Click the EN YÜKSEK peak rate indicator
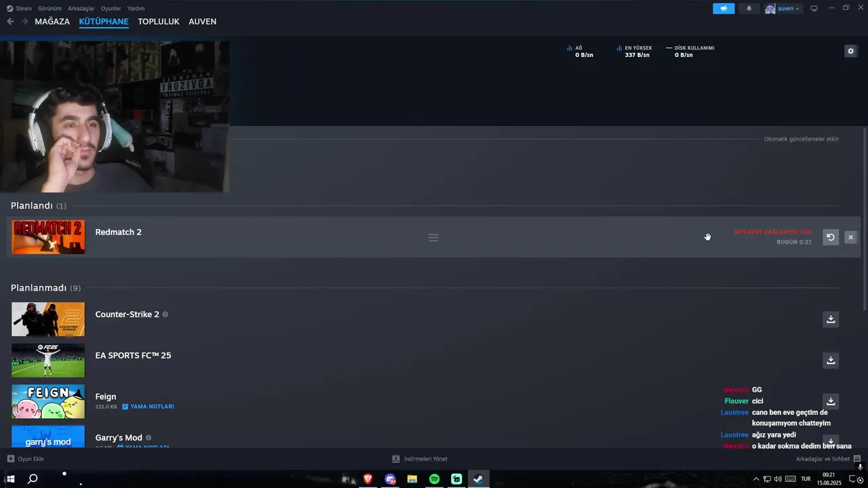868x488 pixels. click(635, 52)
